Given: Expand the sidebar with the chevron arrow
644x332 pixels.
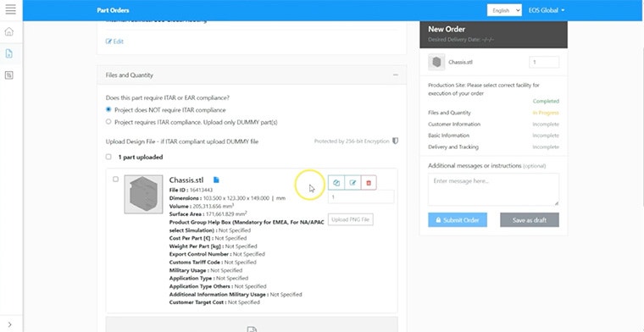Looking at the screenshot, I should click(x=10, y=324).
